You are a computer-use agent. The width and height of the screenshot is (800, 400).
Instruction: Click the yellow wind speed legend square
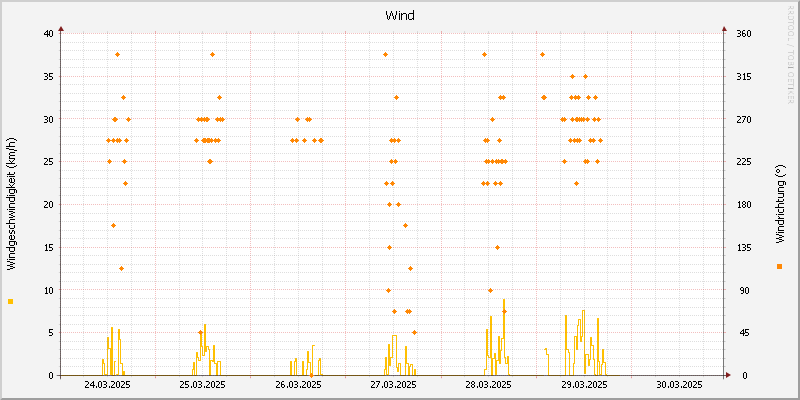point(11,302)
